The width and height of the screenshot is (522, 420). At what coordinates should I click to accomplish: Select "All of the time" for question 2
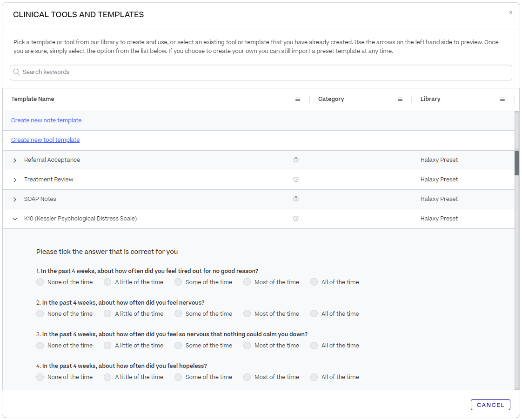coord(314,313)
